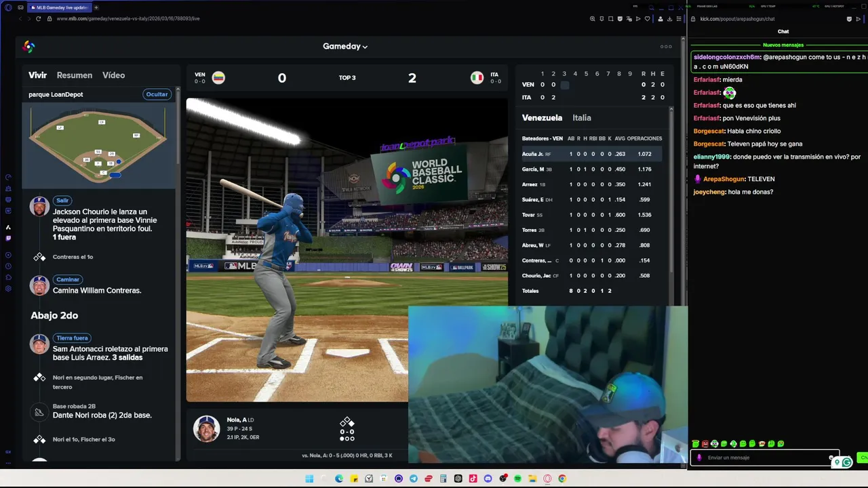Click the MLB logo icon
Image resolution: width=868 pixels, height=488 pixels.
[28, 46]
